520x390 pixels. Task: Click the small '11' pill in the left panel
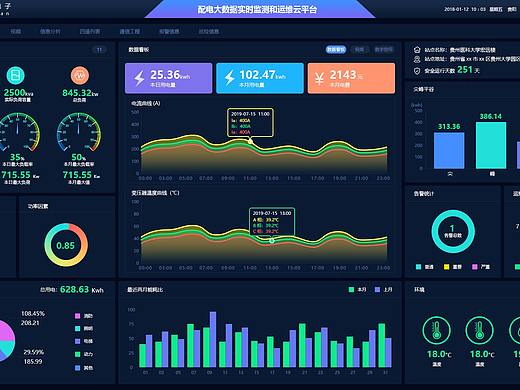99,50
